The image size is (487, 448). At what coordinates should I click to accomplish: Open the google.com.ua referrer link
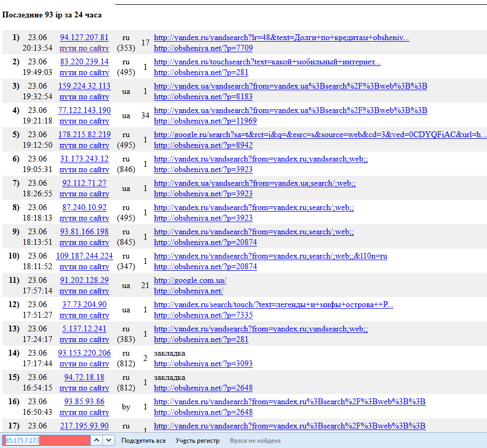(190, 280)
